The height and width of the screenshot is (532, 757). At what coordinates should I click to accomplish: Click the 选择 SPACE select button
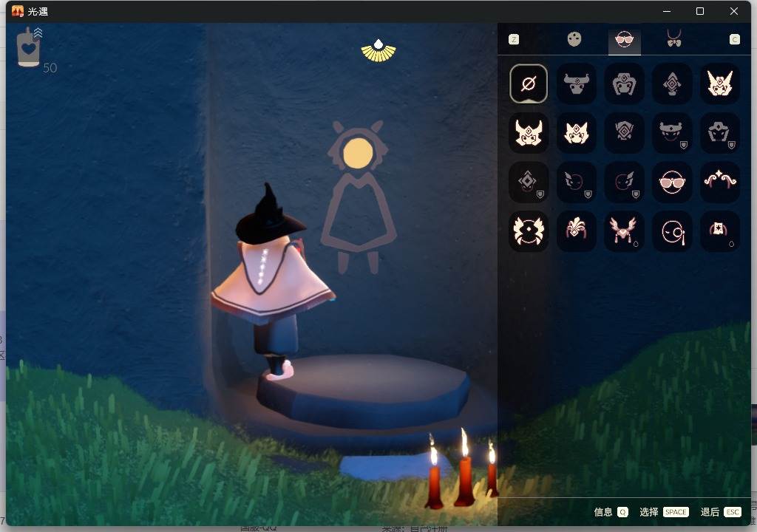664,512
